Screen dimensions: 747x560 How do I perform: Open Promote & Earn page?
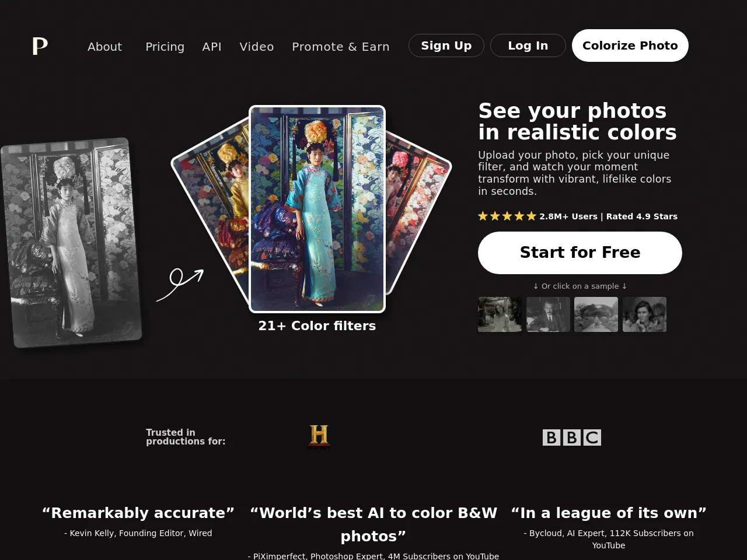[341, 47]
